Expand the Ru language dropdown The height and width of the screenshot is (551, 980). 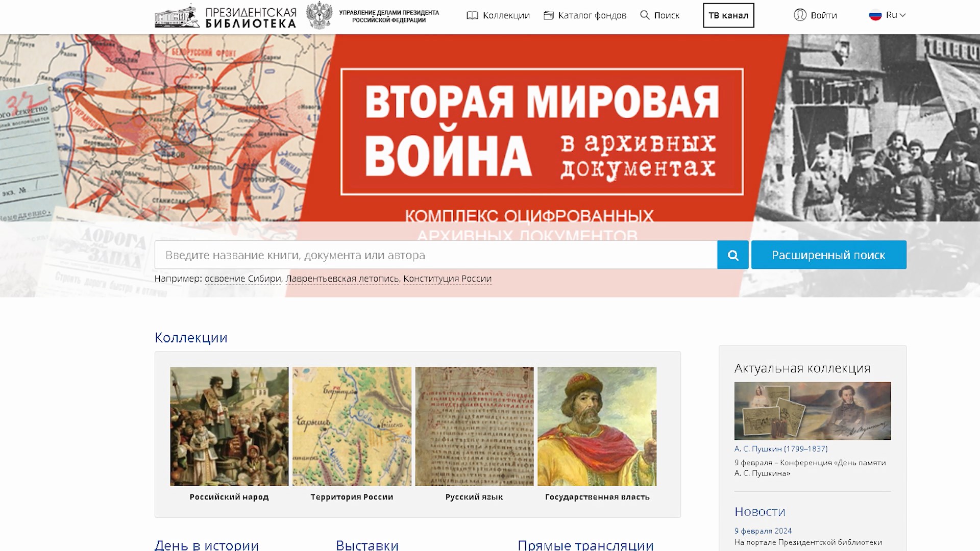(896, 15)
